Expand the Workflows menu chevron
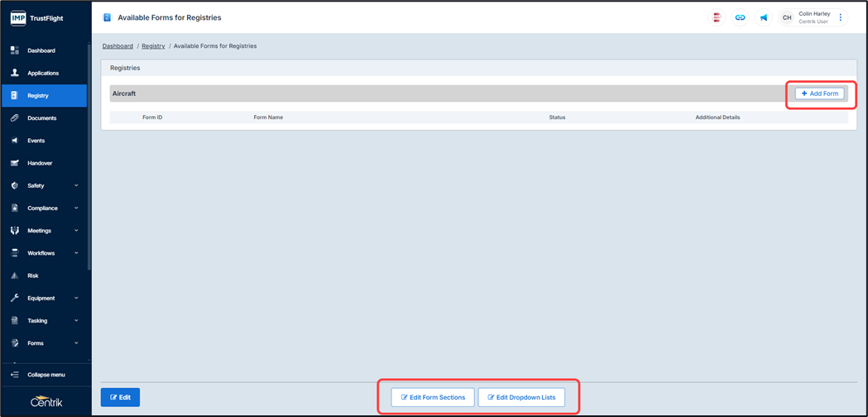The width and height of the screenshot is (868, 417). click(x=76, y=253)
